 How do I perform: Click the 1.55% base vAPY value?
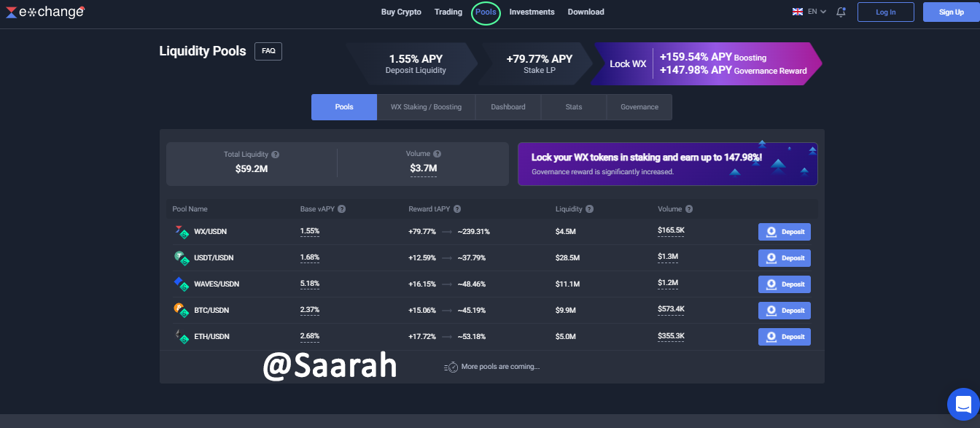click(310, 231)
